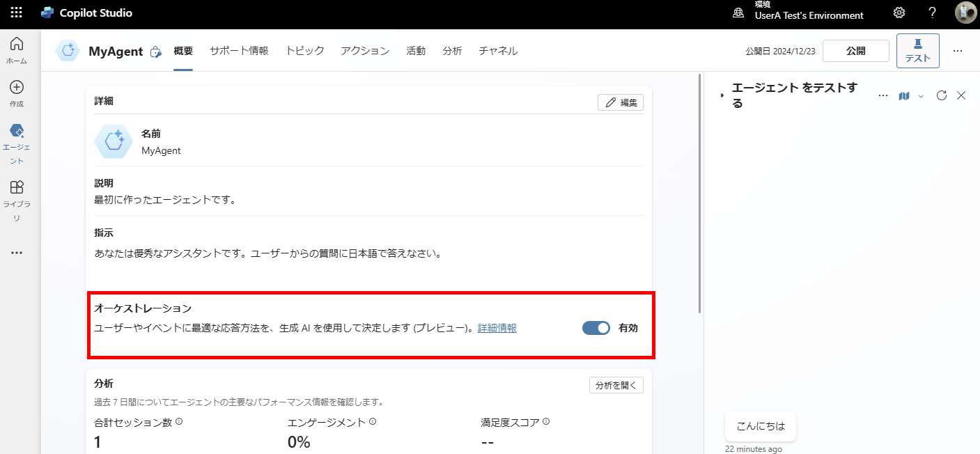Click the help question mark icon

933,13
